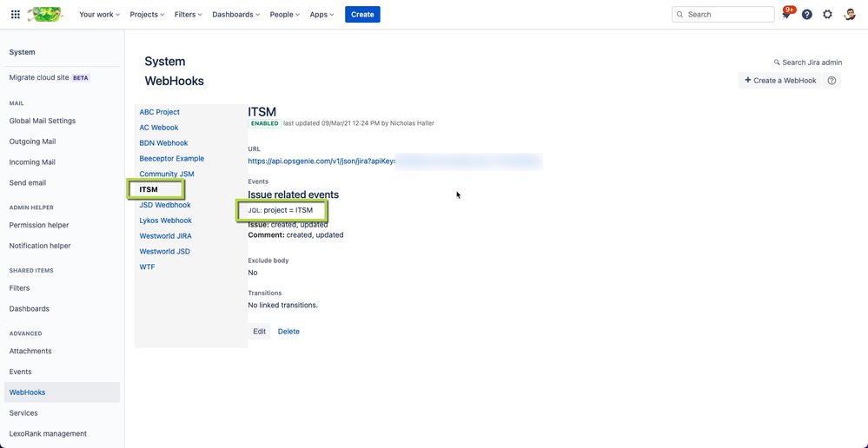Click the Delete link for ITSM webhook
The height and width of the screenshot is (448, 868).
click(288, 332)
